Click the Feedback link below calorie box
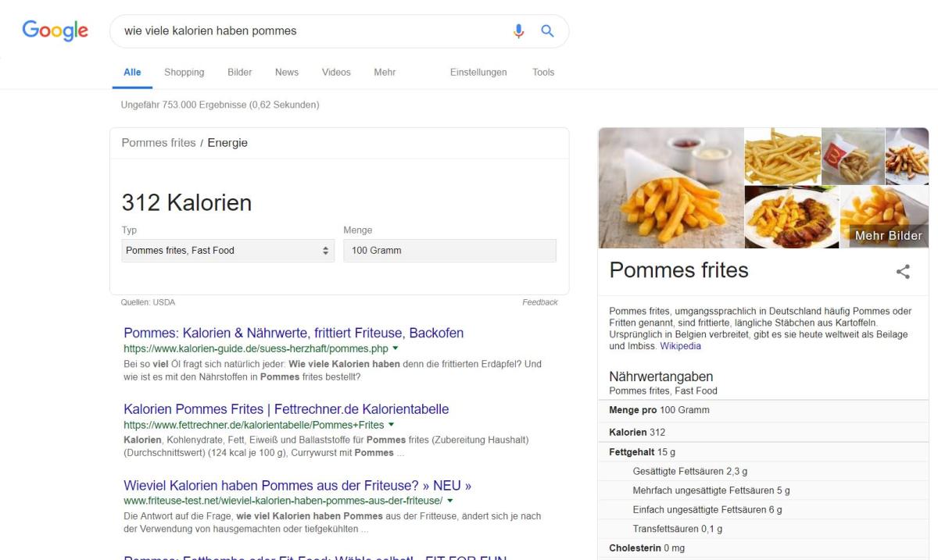938x560 pixels. (539, 302)
